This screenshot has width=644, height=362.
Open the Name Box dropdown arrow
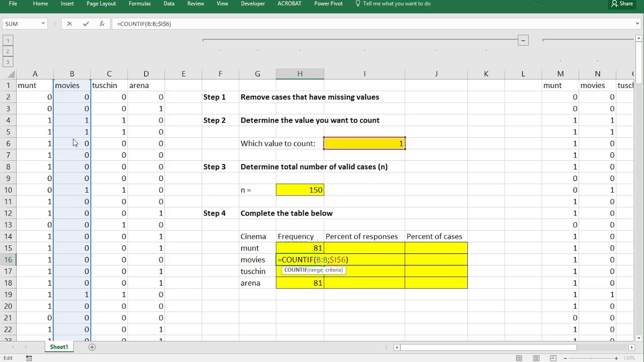click(x=43, y=24)
